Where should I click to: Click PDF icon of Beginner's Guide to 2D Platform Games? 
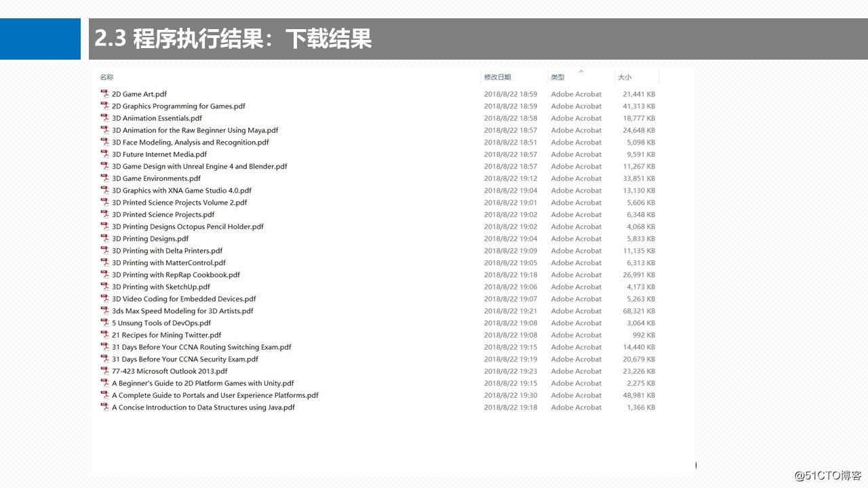coord(105,383)
